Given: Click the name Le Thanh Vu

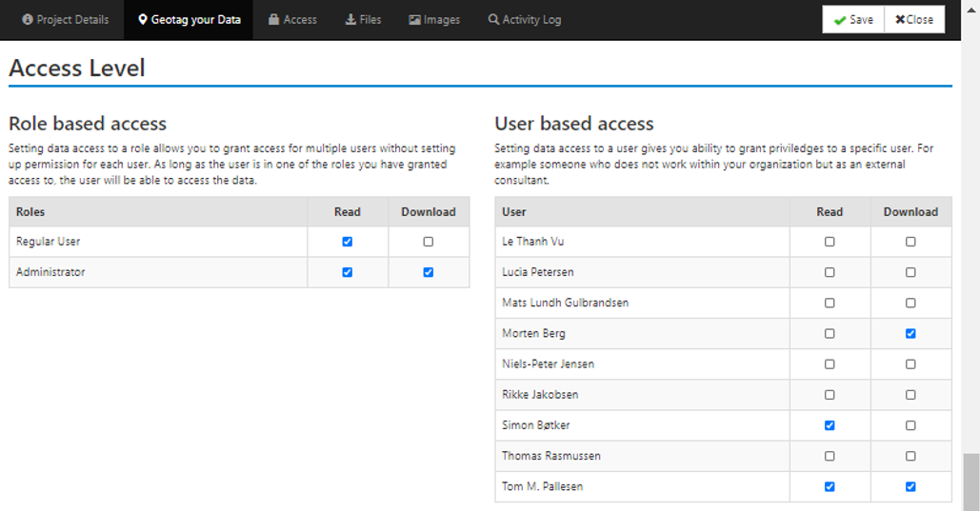Looking at the screenshot, I should click(x=533, y=242).
